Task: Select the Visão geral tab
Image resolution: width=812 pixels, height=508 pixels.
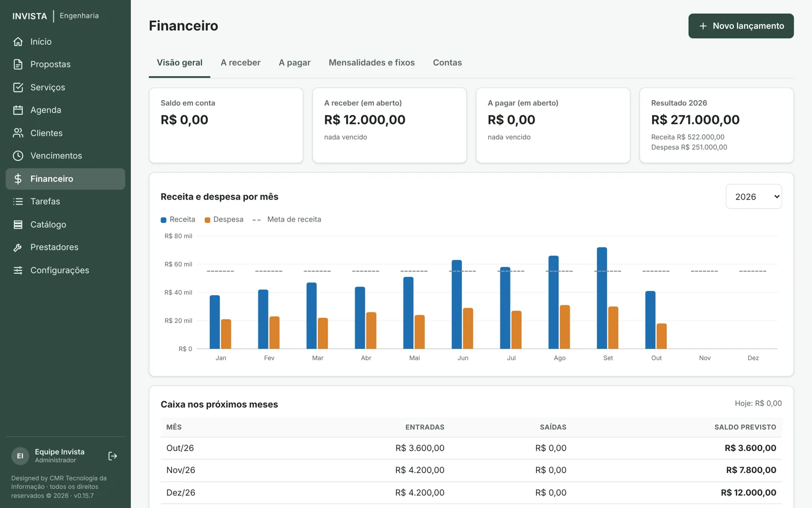Action: pos(180,62)
